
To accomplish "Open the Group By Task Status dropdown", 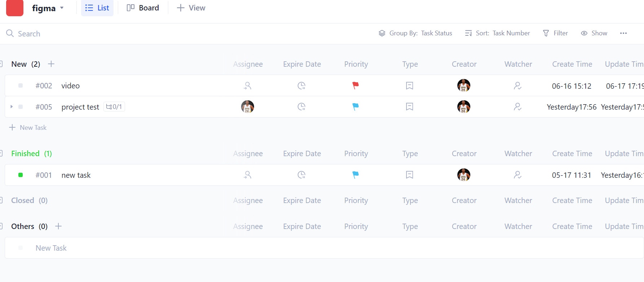I will [x=415, y=33].
